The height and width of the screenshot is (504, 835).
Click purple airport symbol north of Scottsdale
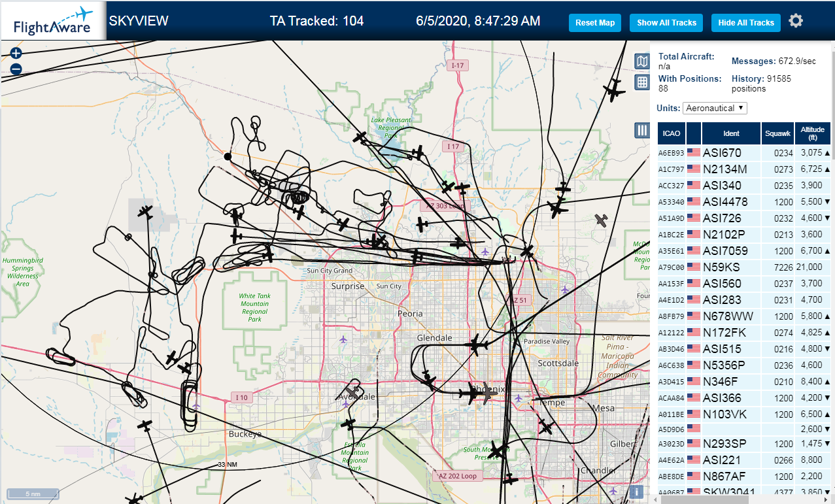tap(565, 290)
